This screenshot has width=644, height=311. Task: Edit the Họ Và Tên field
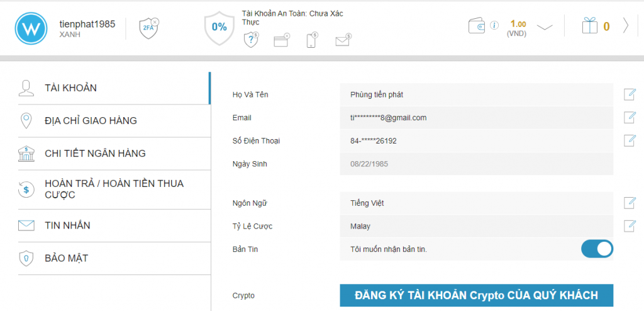[x=630, y=94]
